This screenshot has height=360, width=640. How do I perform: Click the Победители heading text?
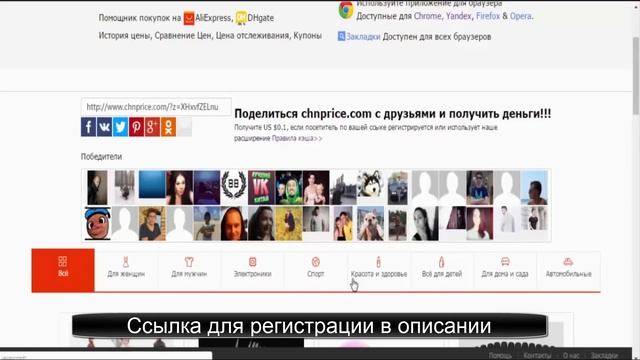pos(101,156)
